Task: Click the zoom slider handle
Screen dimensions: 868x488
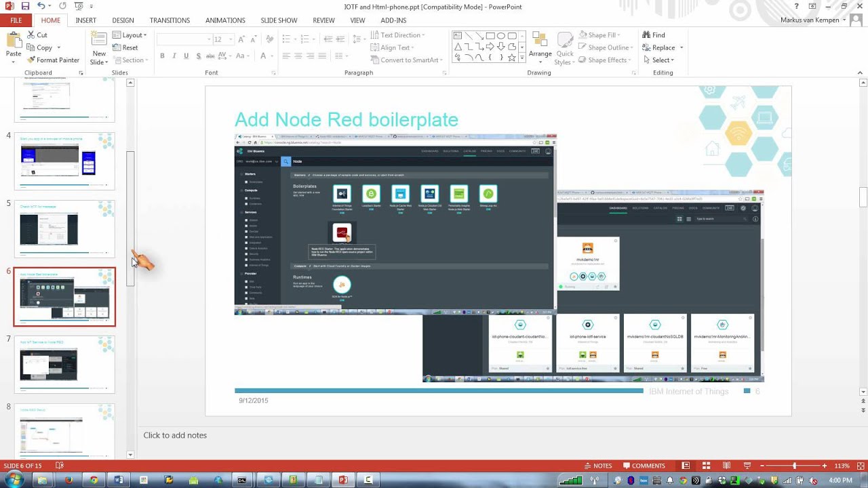Action: (x=794, y=466)
